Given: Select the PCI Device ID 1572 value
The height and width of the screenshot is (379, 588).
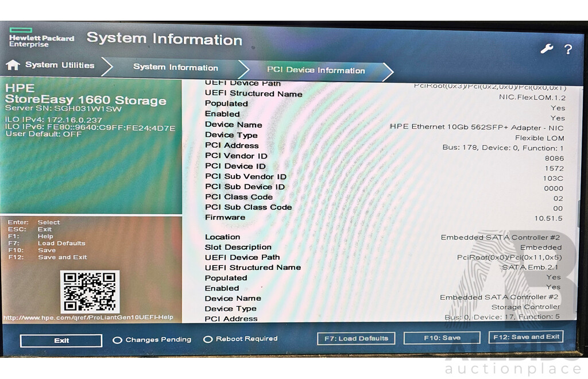Looking at the screenshot, I should click(x=554, y=168).
